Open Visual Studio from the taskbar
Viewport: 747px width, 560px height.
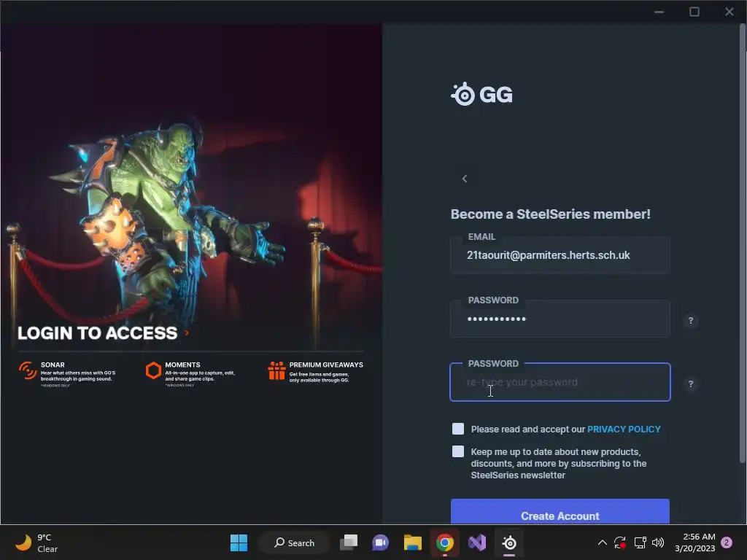(x=477, y=542)
